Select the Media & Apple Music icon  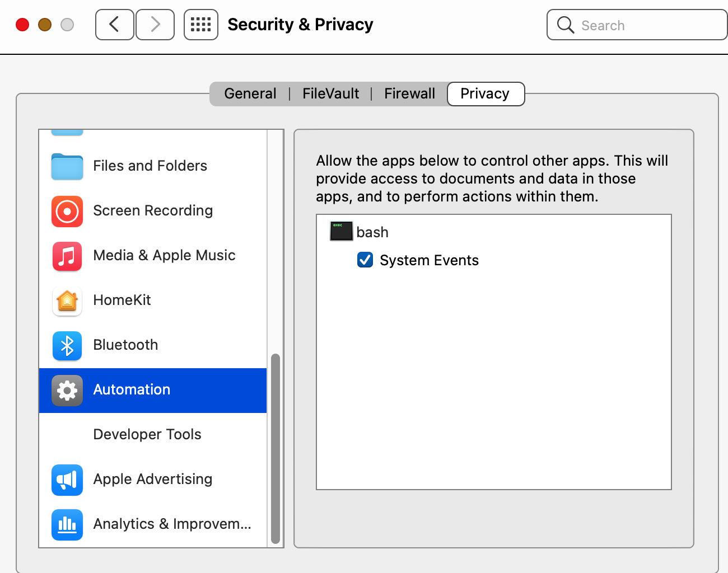67,256
